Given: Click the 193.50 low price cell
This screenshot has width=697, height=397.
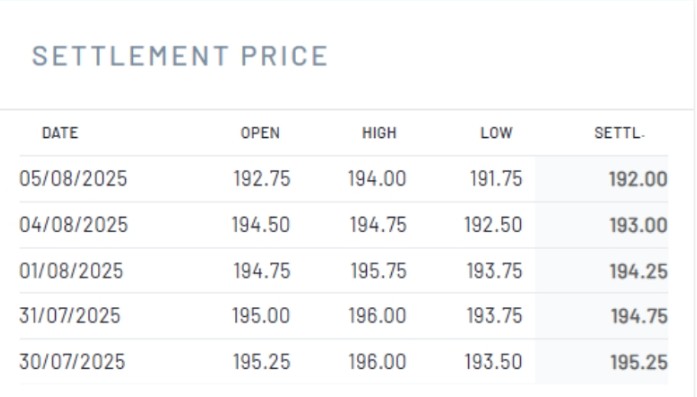Looking at the screenshot, I should (x=493, y=362).
